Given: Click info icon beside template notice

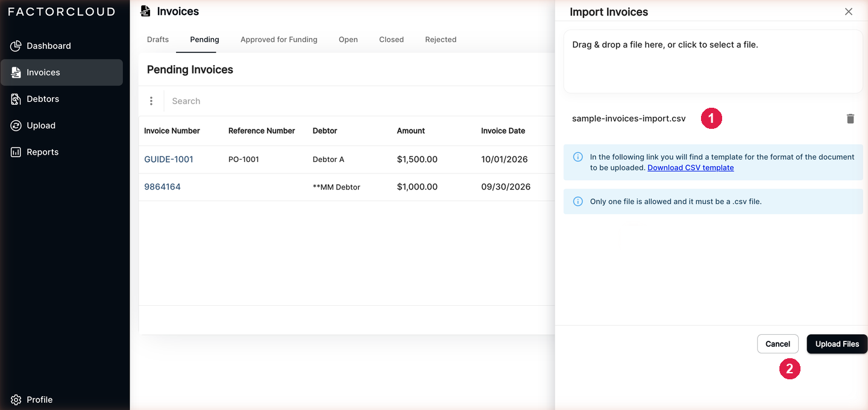Looking at the screenshot, I should (577, 157).
